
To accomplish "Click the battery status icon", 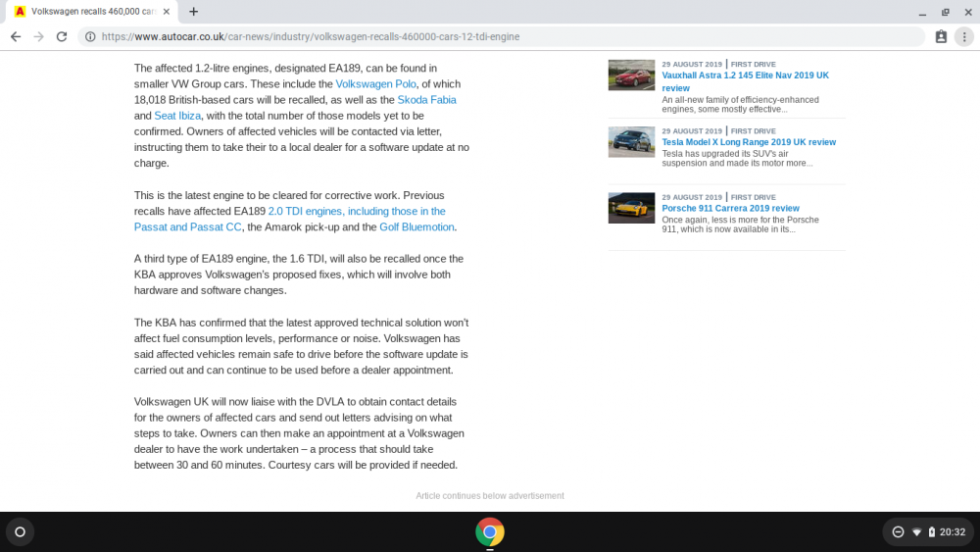I will point(931,532).
